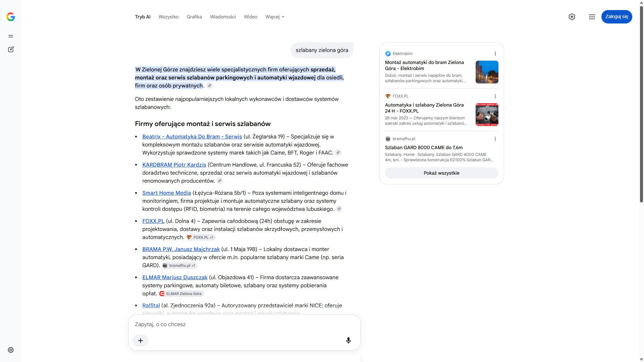Start a new chat with pencil icon

pos(11,50)
